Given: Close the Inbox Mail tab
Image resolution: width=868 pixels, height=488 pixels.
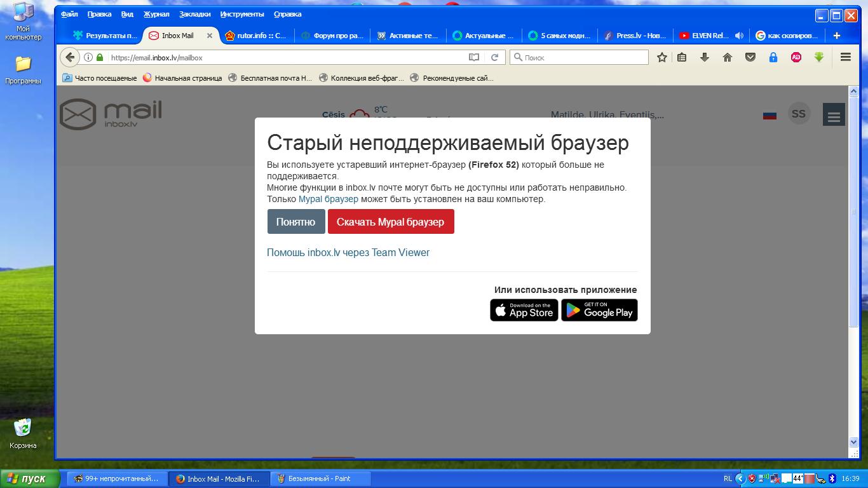Looking at the screenshot, I should 210,36.
